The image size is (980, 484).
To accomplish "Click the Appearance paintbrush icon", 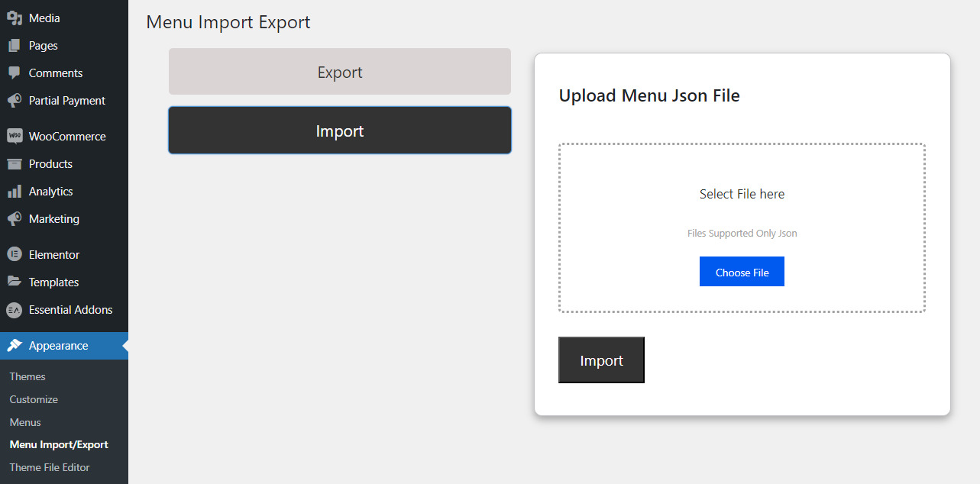I will (x=14, y=345).
